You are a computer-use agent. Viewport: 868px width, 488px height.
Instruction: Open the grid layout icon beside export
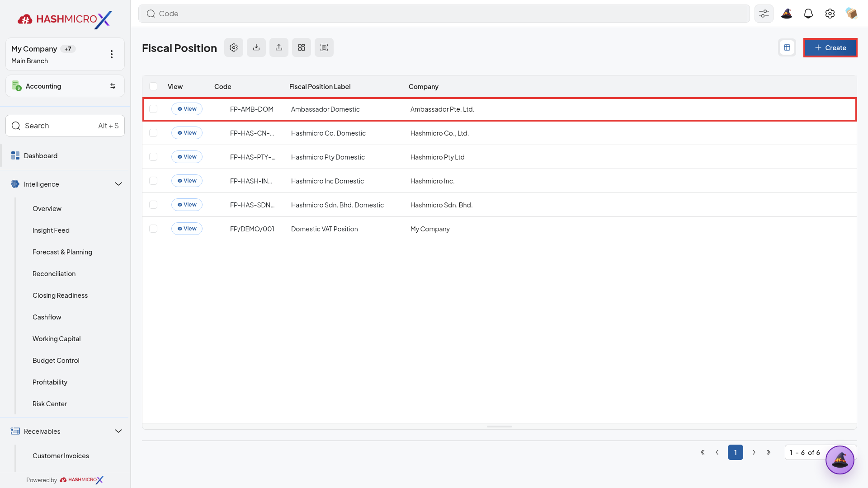(x=302, y=47)
